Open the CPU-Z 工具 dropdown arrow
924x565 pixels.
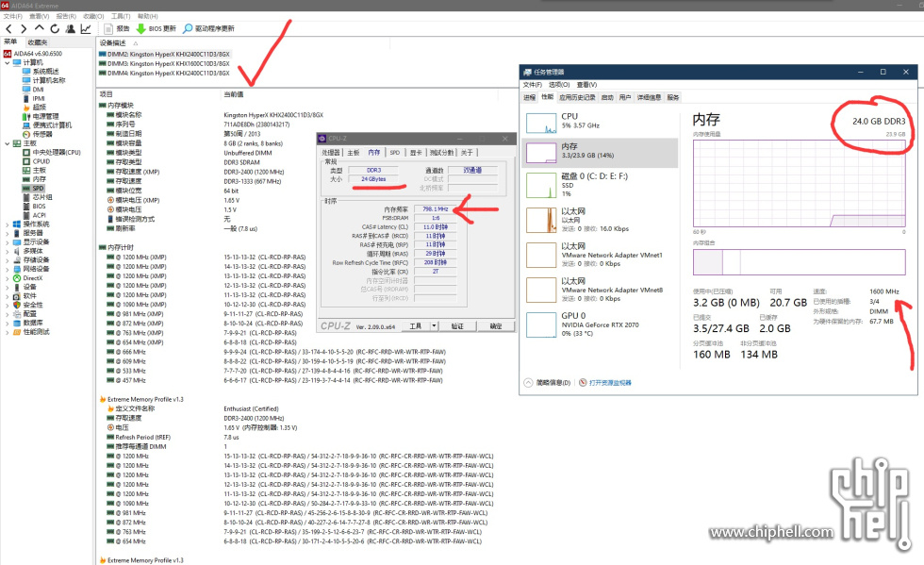point(434,326)
